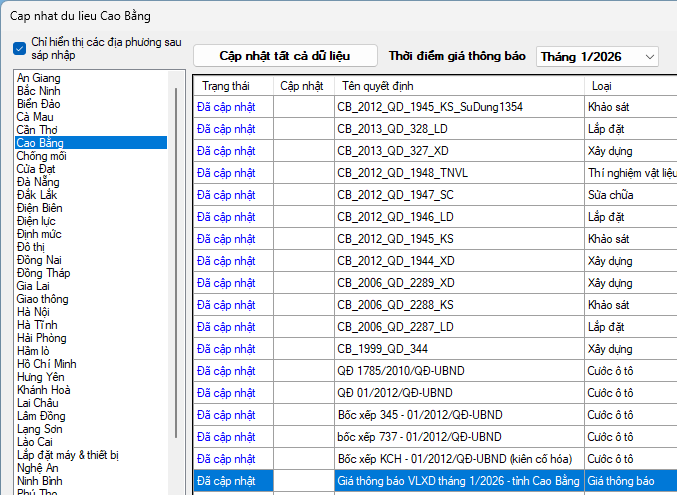
Task: Select 'Giao thông' in the category list
Action: [x=42, y=298]
